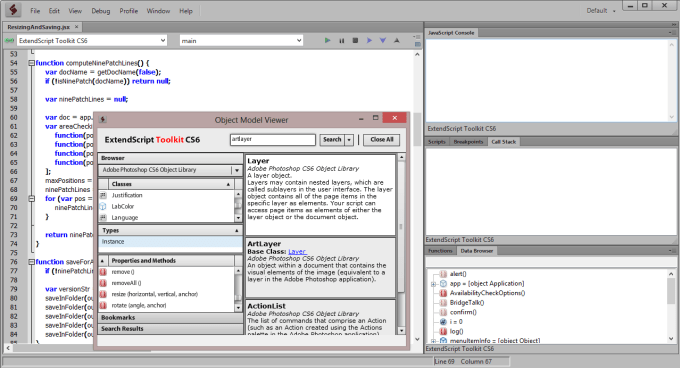Select the LabColor class entry
This screenshot has height=368, width=680.
pos(123,206)
